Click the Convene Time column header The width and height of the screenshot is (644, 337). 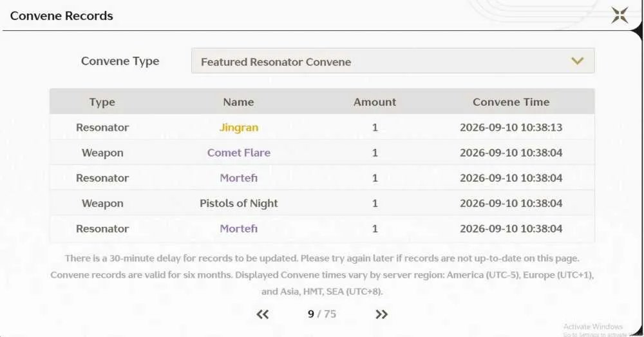[x=511, y=102]
